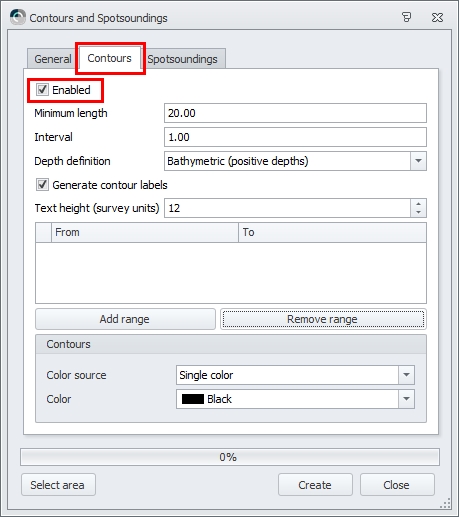Click the Text height value field
Viewport: 459px width, 517px height.
point(287,208)
